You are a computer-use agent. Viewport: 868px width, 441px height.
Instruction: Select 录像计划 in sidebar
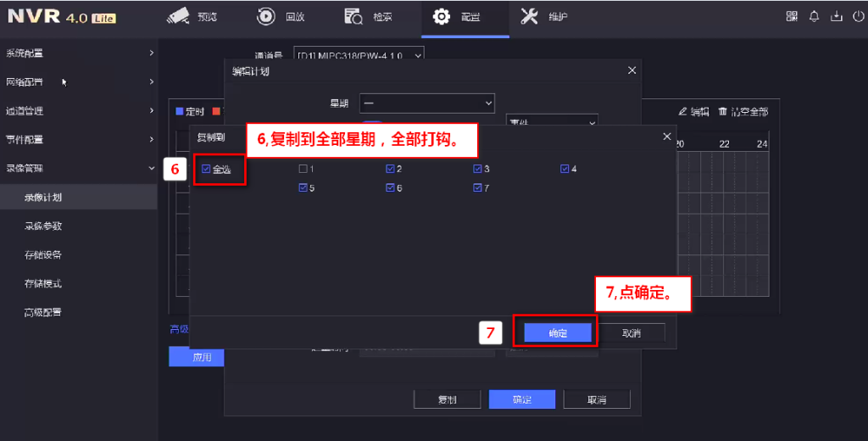pos(79,198)
